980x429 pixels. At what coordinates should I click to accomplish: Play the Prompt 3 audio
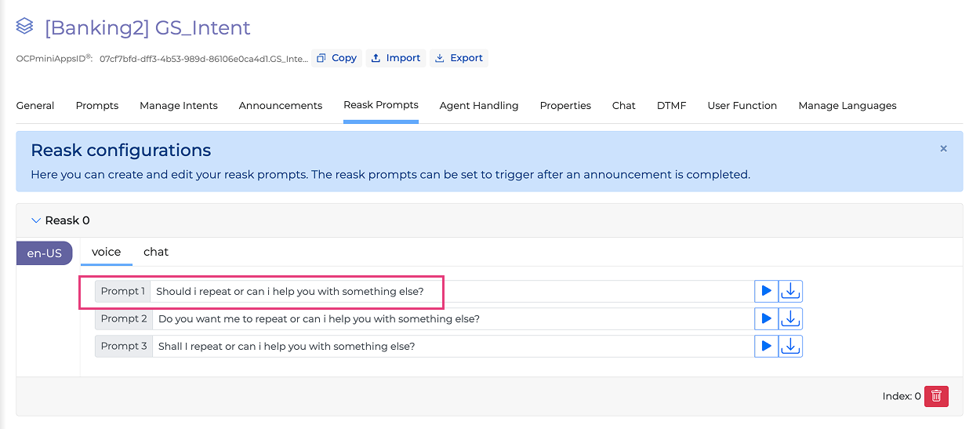click(766, 347)
